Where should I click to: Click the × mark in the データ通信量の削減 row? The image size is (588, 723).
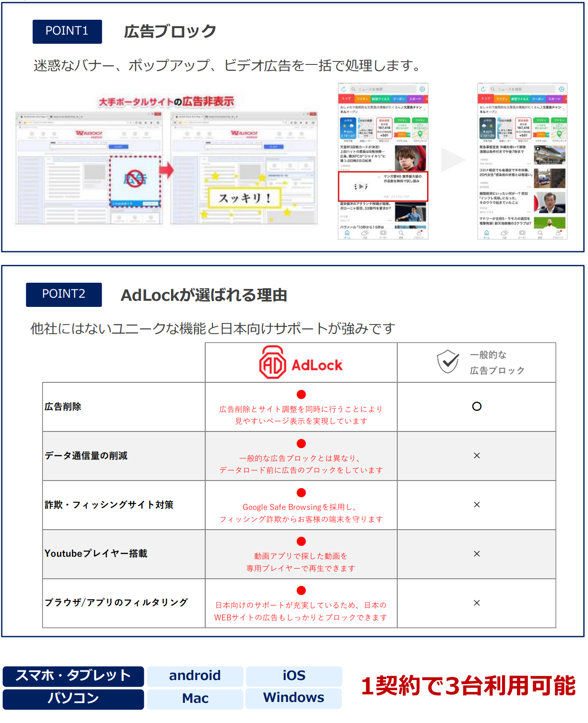click(x=477, y=456)
